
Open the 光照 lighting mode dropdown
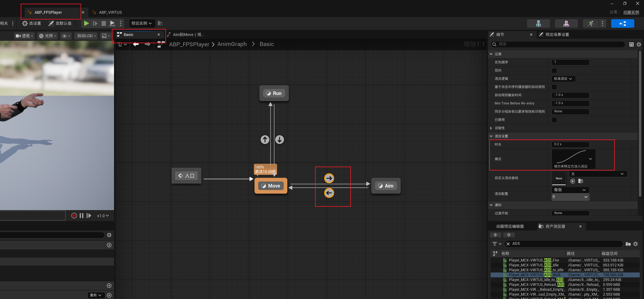[48, 36]
